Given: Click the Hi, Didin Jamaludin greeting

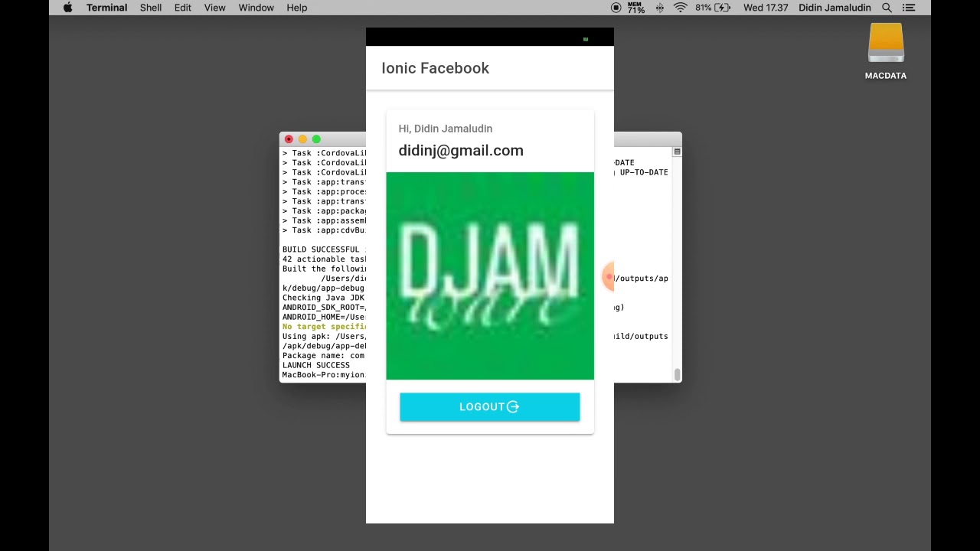Looking at the screenshot, I should click(446, 129).
